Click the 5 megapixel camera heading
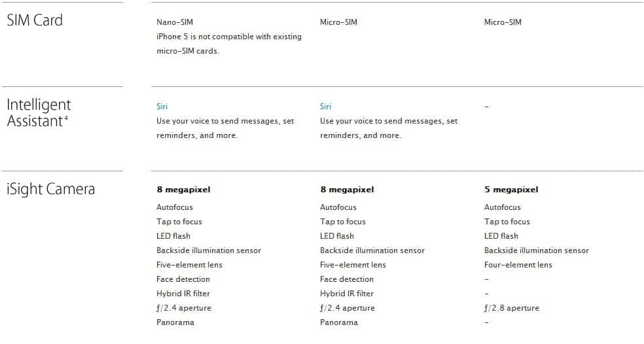The width and height of the screenshot is (644, 344). (511, 190)
